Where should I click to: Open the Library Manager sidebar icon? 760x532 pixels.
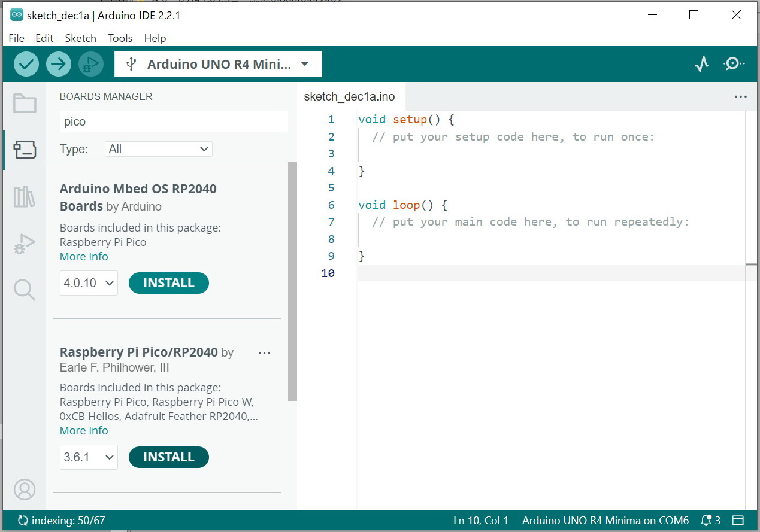[25, 197]
